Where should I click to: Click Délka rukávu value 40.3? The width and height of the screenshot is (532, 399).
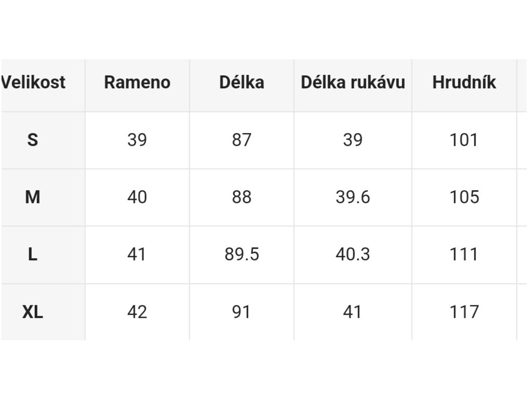(353, 255)
